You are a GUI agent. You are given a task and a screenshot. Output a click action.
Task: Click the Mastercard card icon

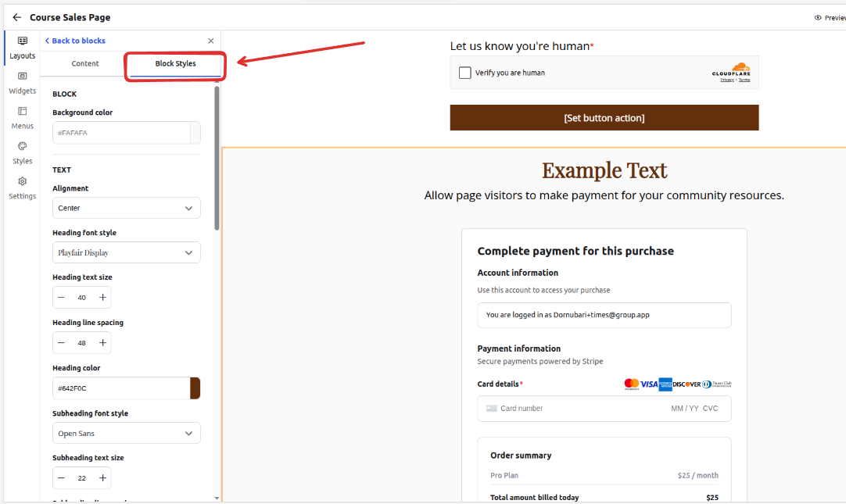click(631, 384)
